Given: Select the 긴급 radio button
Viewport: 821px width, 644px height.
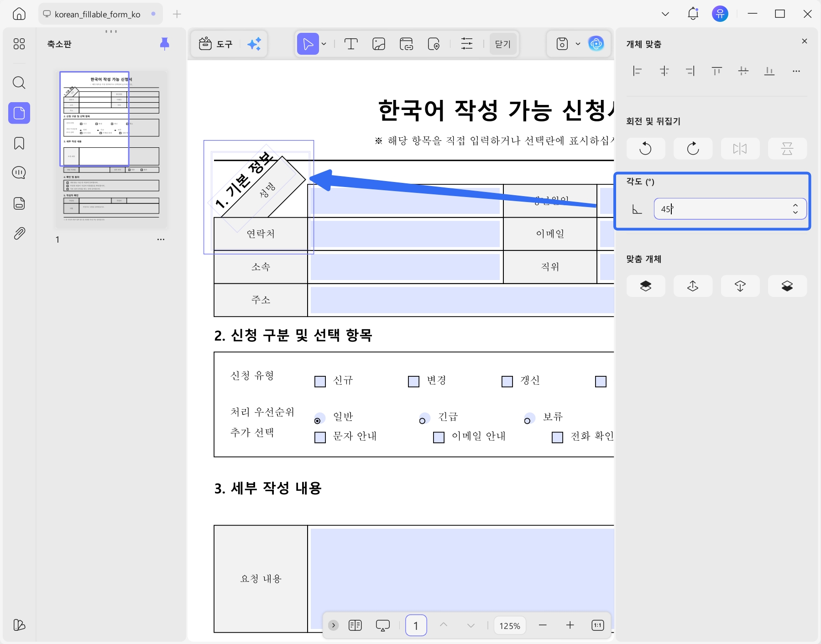Looking at the screenshot, I should point(424,419).
